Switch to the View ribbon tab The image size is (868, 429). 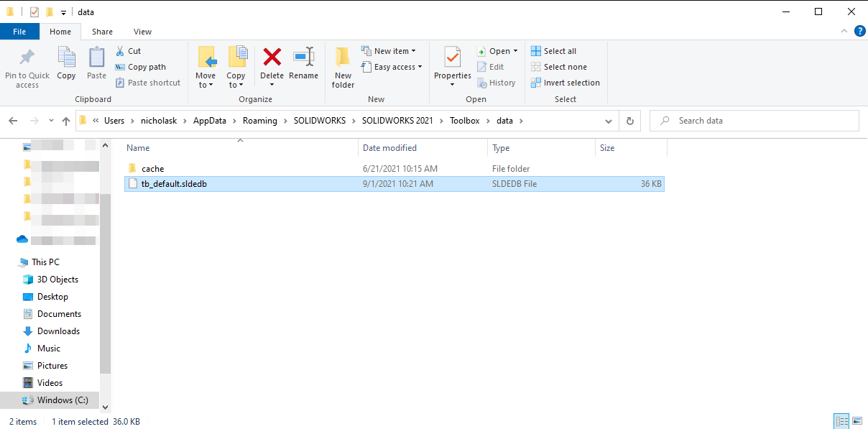(142, 32)
